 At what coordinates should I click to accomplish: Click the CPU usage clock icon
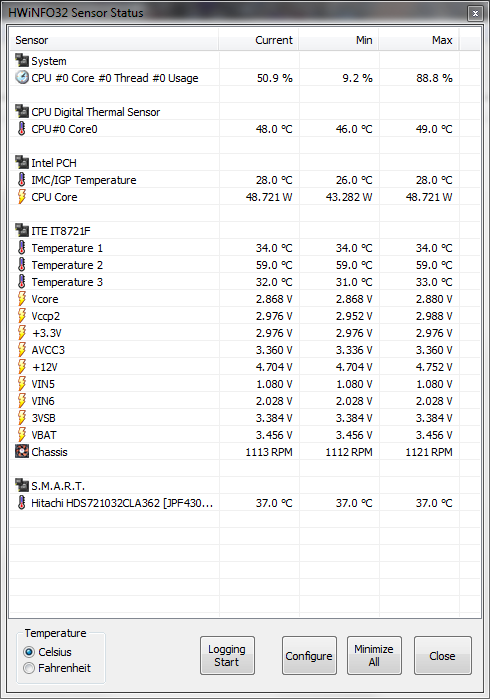tap(22, 77)
